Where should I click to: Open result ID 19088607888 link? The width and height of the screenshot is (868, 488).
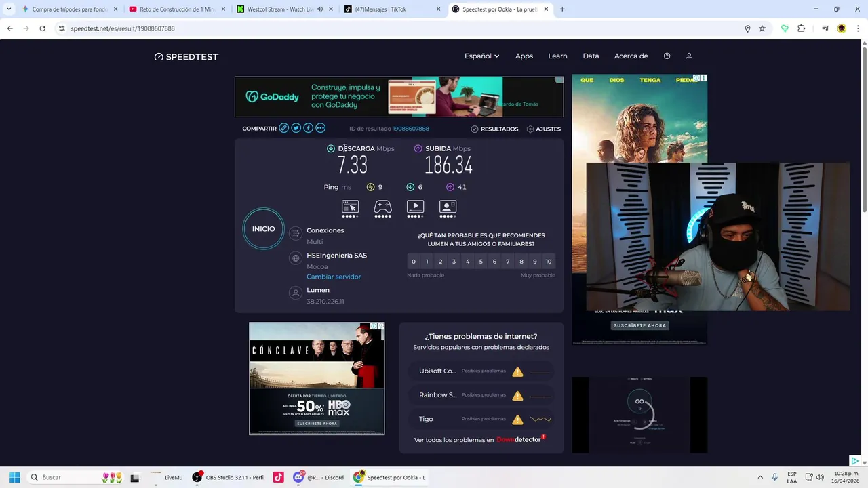(411, 129)
